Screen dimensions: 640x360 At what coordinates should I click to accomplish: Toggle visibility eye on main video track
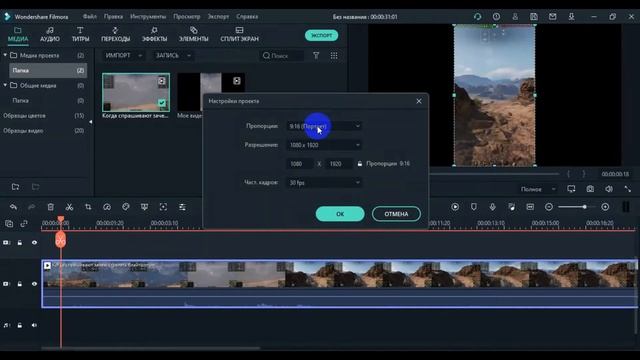coord(34,284)
